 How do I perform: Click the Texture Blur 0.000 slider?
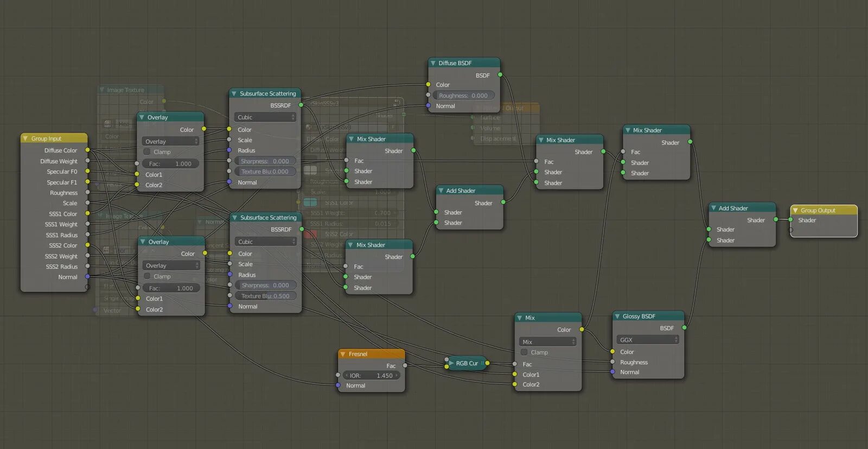[x=265, y=172]
